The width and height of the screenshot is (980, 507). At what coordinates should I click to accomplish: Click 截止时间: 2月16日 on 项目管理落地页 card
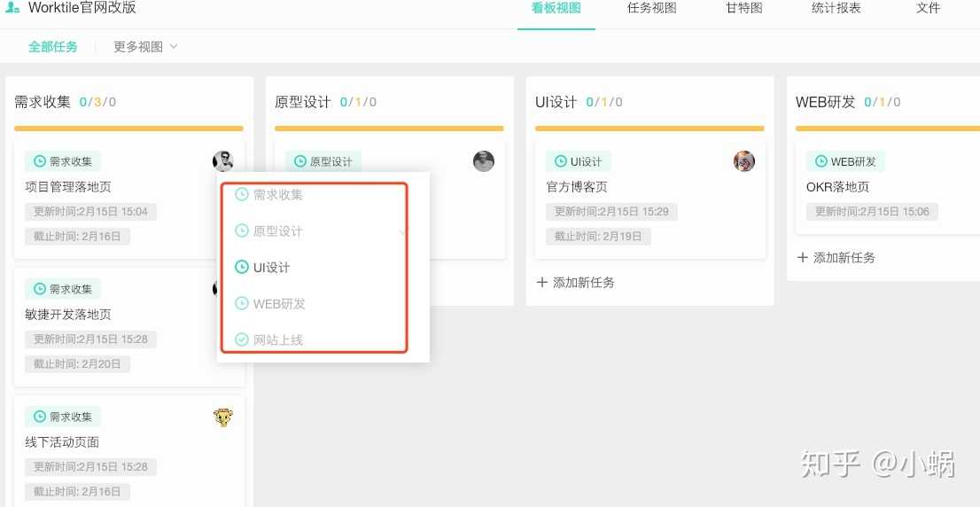(x=77, y=237)
